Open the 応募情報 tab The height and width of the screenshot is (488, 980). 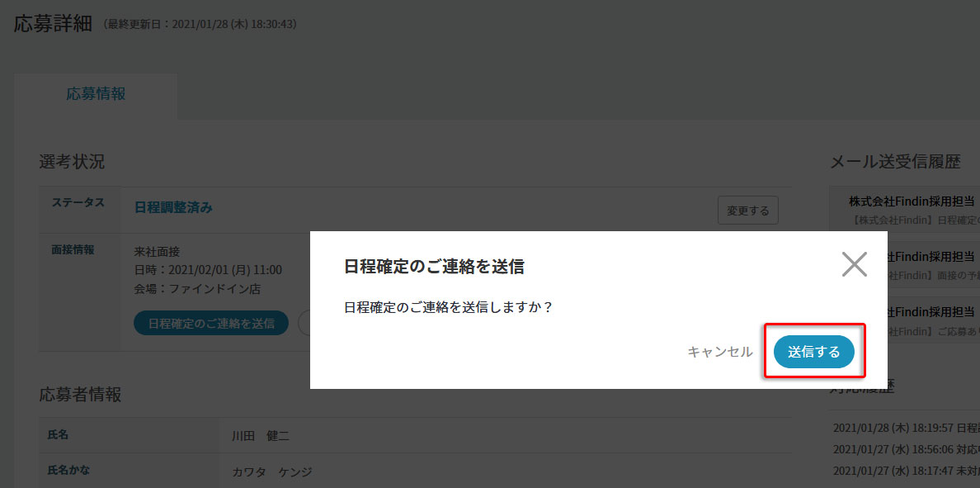(96, 94)
